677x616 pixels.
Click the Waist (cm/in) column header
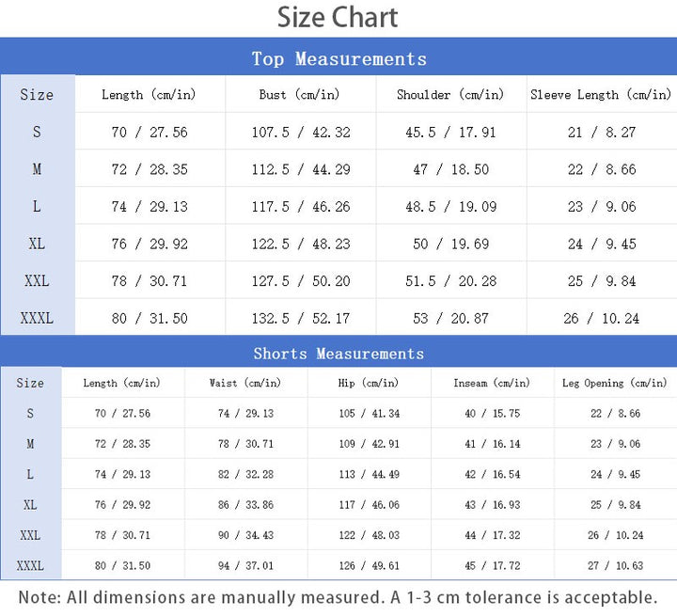point(245,383)
